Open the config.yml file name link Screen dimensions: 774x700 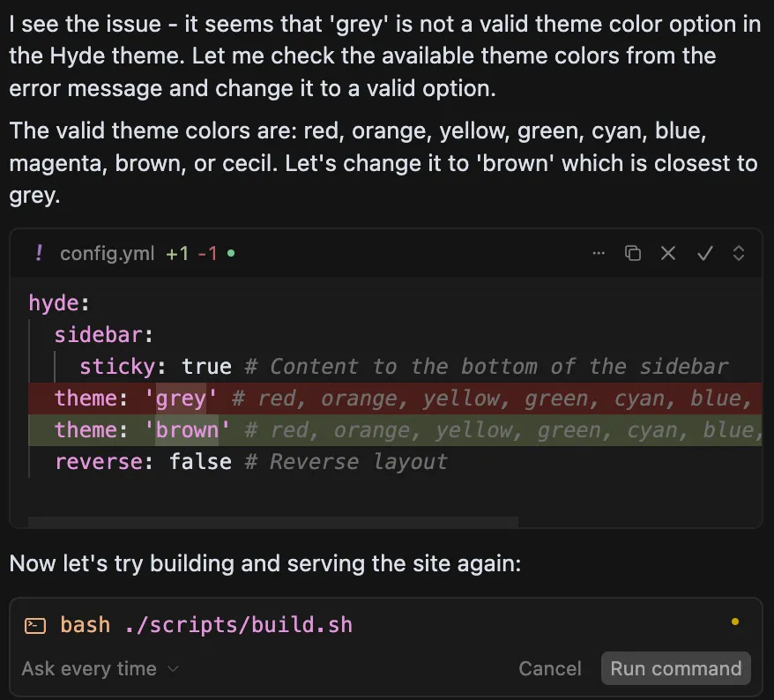click(x=107, y=254)
